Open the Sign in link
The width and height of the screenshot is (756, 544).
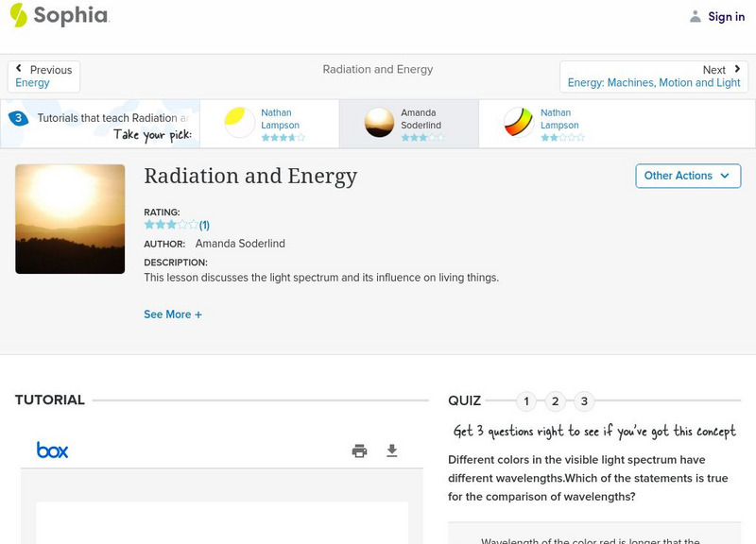[726, 17]
